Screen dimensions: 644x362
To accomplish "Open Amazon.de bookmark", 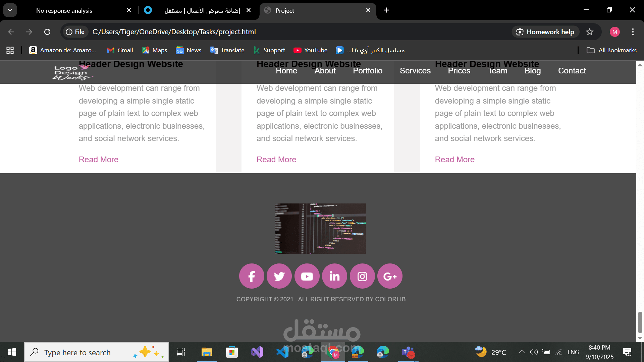I will click(63, 50).
